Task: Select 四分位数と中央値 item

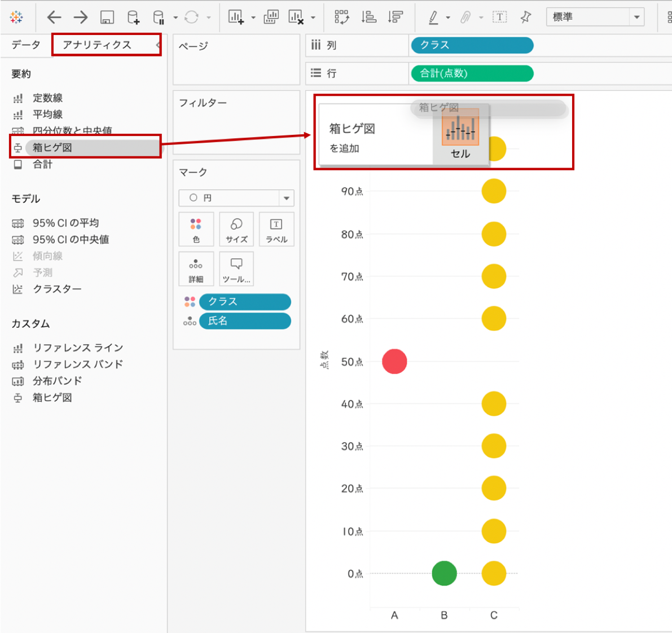Action: [x=72, y=130]
